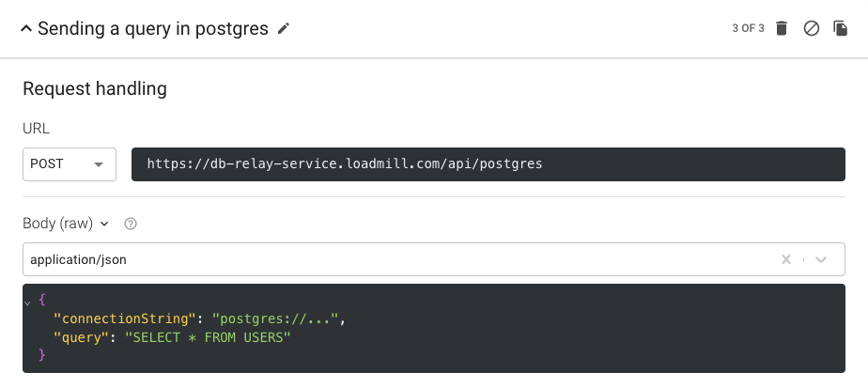This screenshot has height=388, width=868.
Task: Click the "postgres://..." connection string value
Action: click(x=276, y=319)
